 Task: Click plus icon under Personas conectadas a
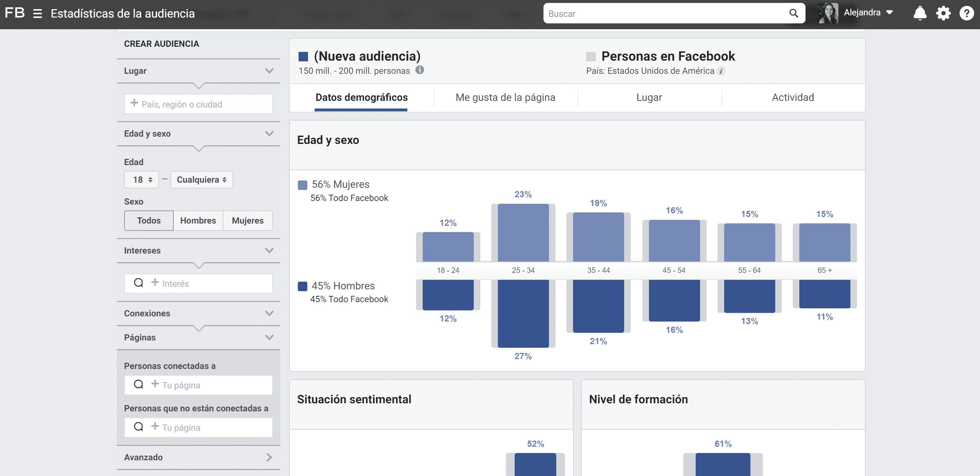pos(155,384)
